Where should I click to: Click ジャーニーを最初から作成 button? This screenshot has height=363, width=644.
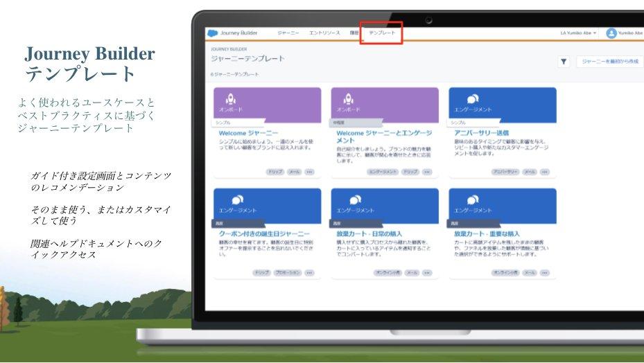point(610,62)
